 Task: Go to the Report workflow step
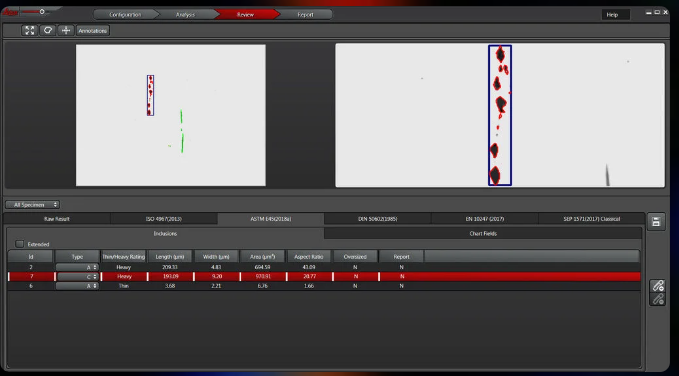(305, 14)
